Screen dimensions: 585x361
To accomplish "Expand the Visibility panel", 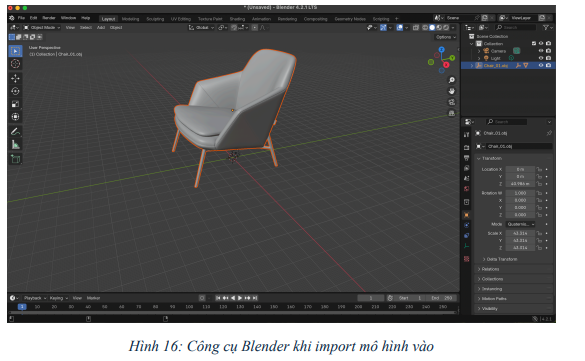I will tap(514, 309).
